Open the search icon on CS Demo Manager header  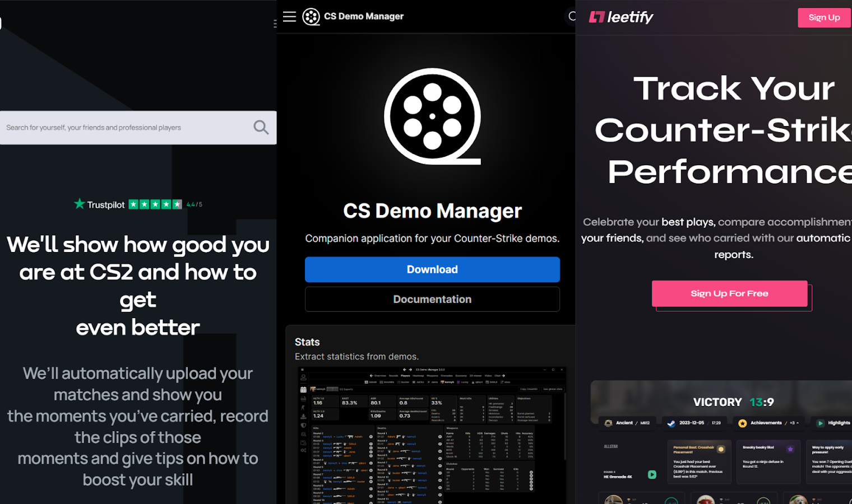point(572,16)
